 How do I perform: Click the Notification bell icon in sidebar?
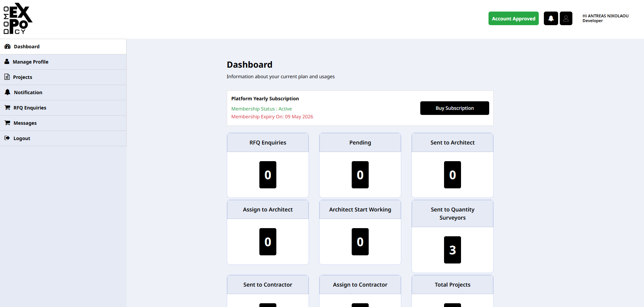click(x=7, y=92)
